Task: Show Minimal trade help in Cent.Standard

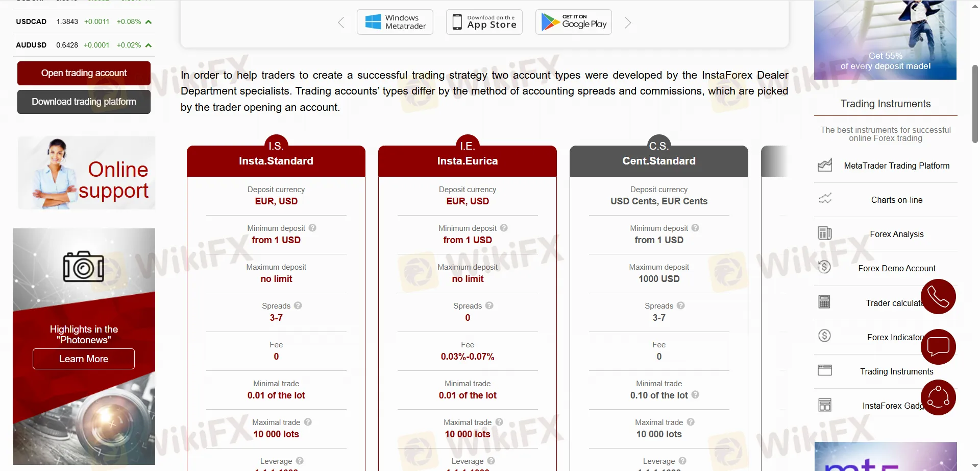Action: pos(695,395)
